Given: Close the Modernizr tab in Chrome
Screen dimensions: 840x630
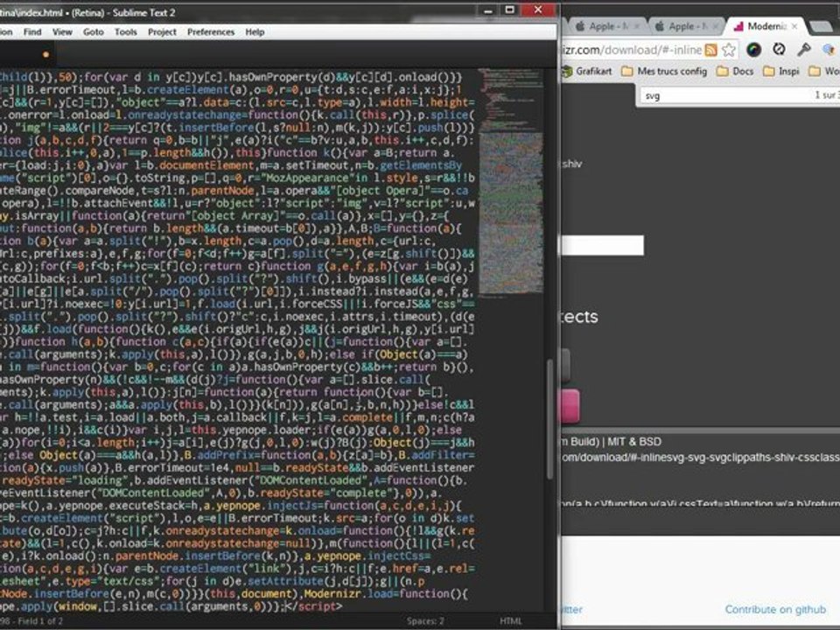Looking at the screenshot, I should 794,25.
